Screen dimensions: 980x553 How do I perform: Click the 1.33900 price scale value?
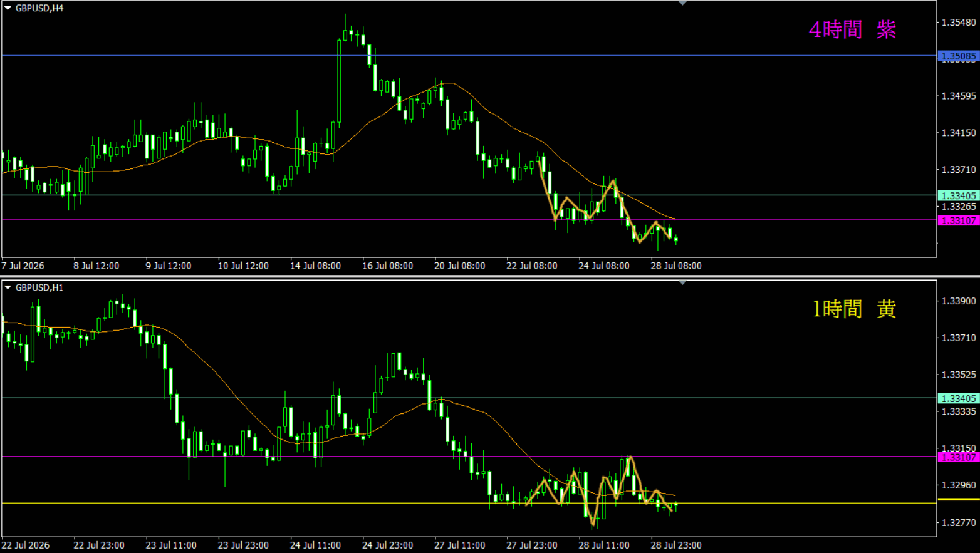tap(959, 301)
